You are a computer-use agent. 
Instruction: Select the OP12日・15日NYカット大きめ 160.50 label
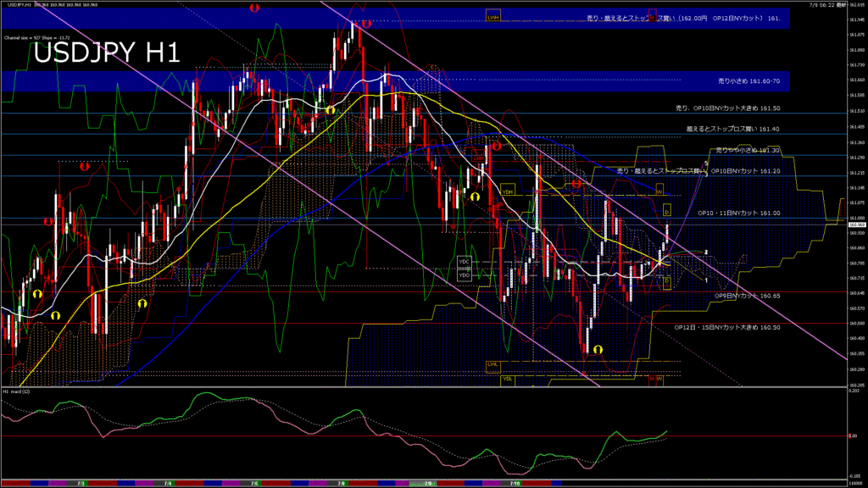(x=726, y=327)
